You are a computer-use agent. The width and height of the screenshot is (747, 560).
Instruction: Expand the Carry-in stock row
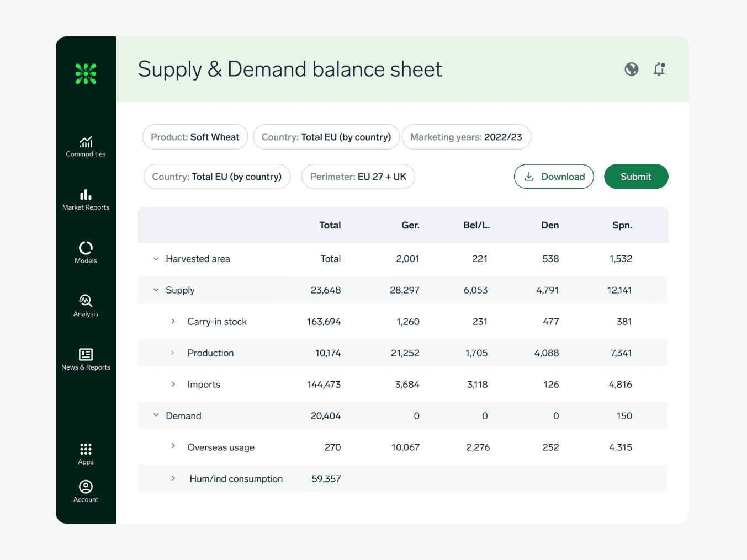(x=173, y=321)
